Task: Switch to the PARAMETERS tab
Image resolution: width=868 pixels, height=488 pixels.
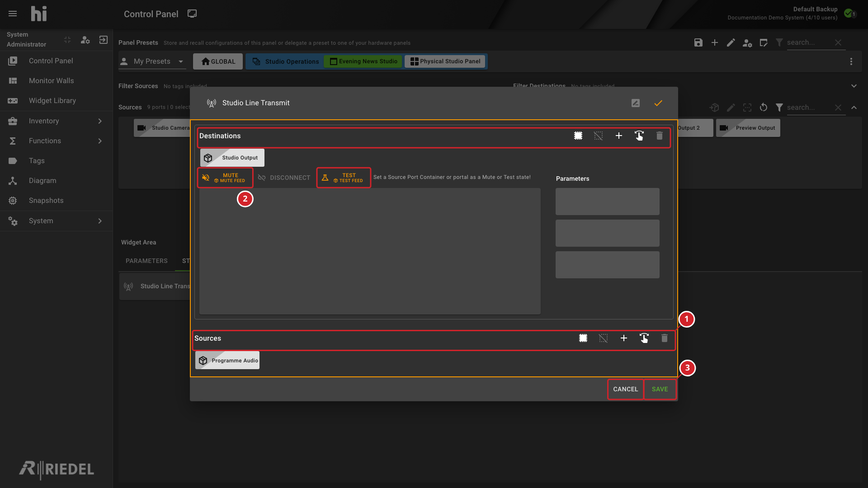Action: [146, 261]
